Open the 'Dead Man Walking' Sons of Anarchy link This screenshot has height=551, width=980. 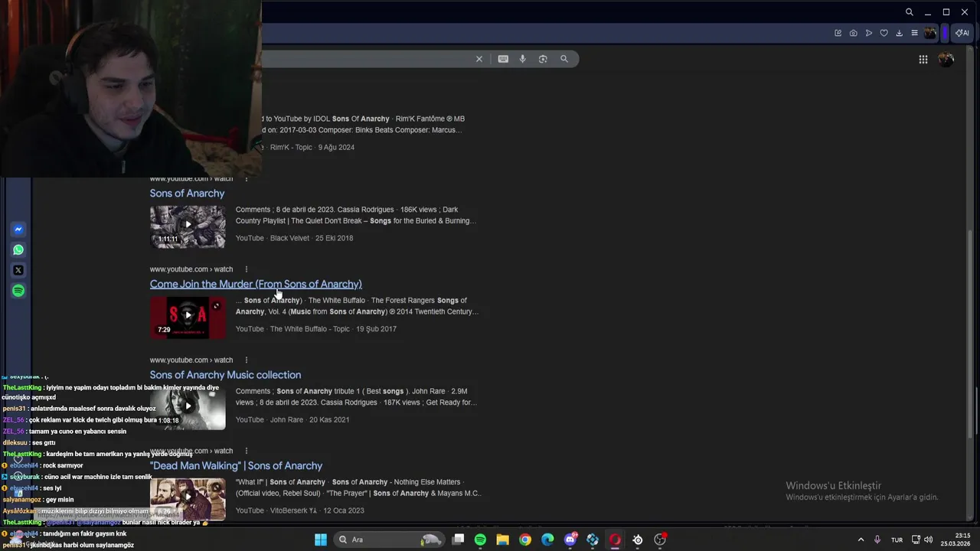(x=236, y=465)
